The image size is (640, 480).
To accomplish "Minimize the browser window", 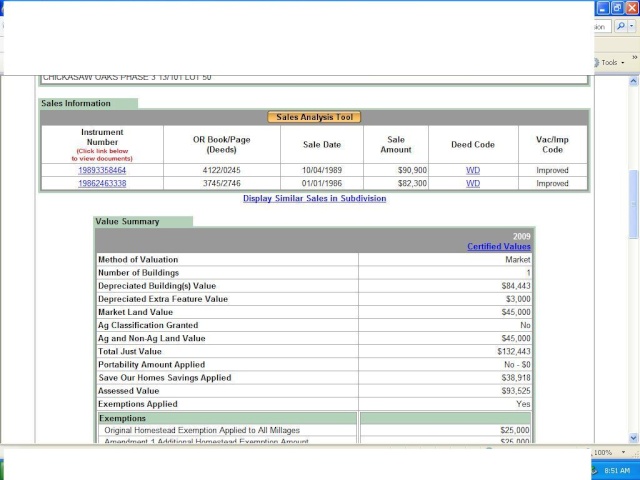I will click(603, 8).
